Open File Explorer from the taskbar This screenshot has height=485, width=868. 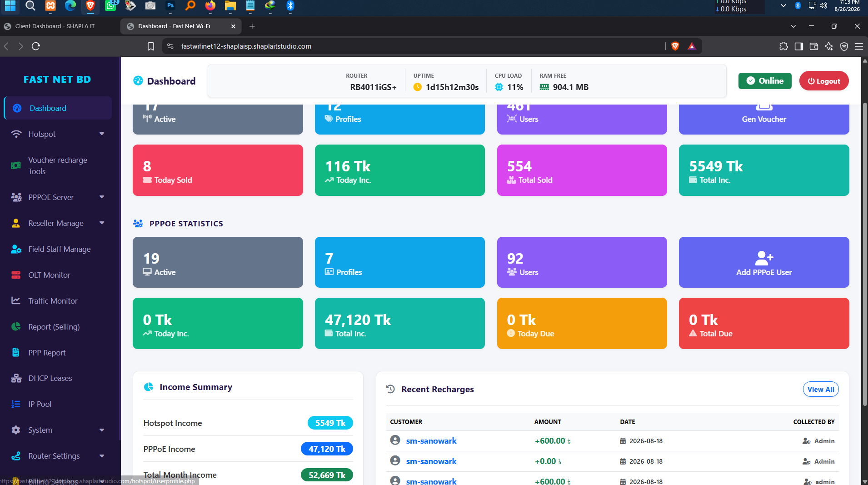coord(230,5)
